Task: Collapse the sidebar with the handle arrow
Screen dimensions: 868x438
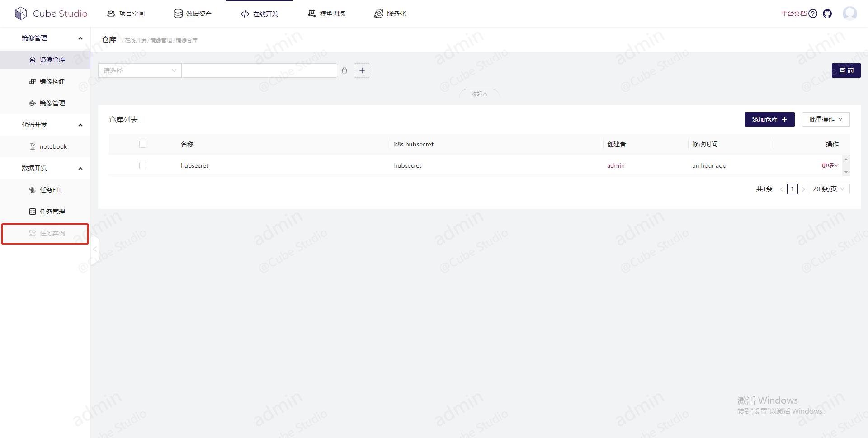Action: [95, 249]
